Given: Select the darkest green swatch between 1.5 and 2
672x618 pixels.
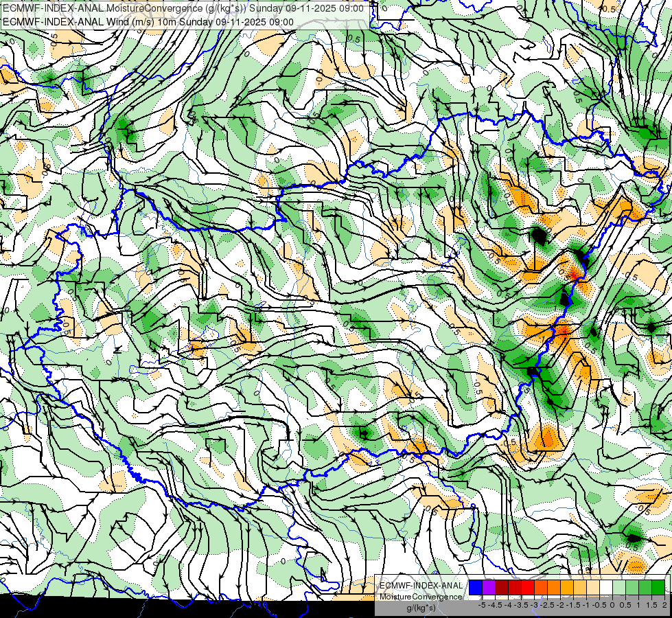Looking at the screenshot, I should point(658,587).
